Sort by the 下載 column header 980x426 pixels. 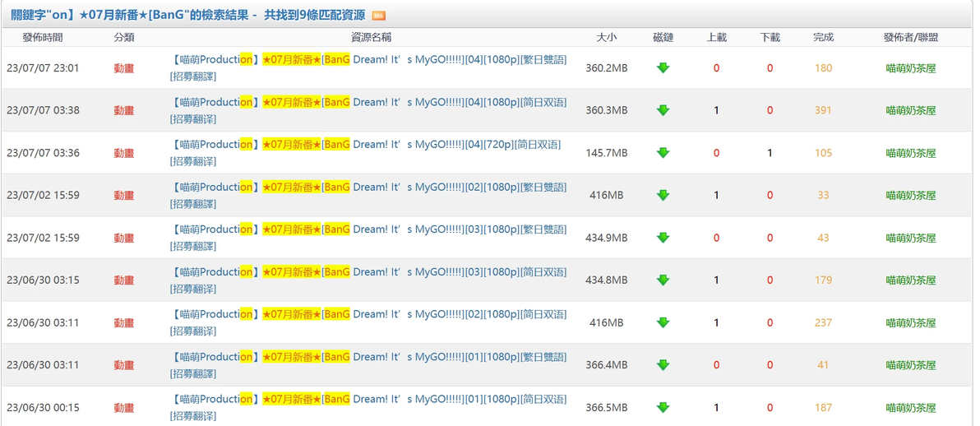[770, 38]
